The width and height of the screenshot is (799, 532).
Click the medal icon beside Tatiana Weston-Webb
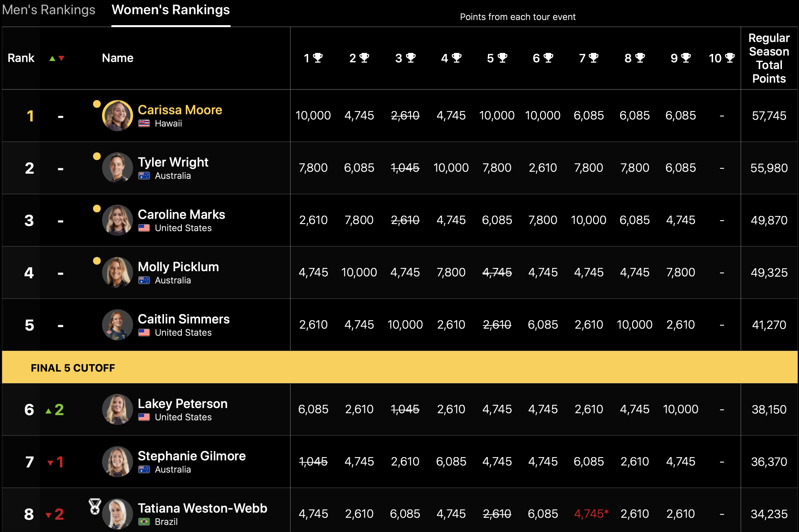coord(95,506)
